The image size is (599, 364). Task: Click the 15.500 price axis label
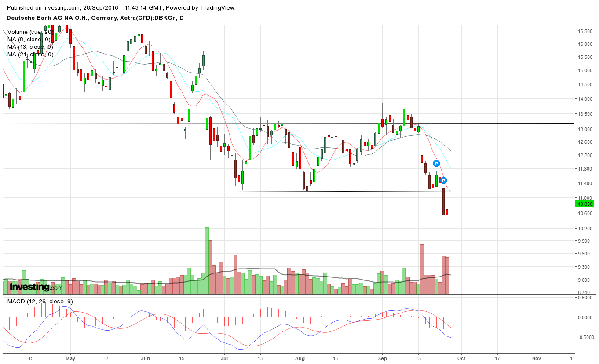(585, 58)
